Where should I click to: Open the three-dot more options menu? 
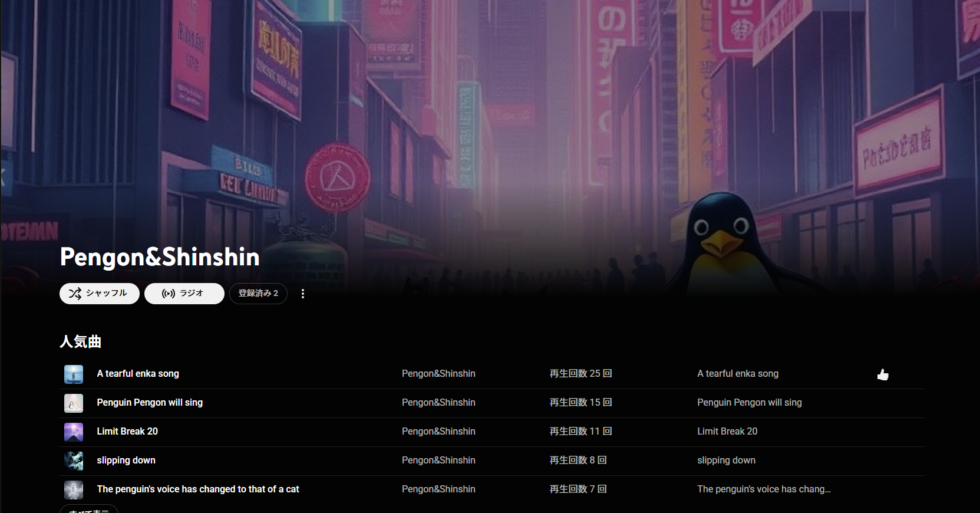point(303,294)
